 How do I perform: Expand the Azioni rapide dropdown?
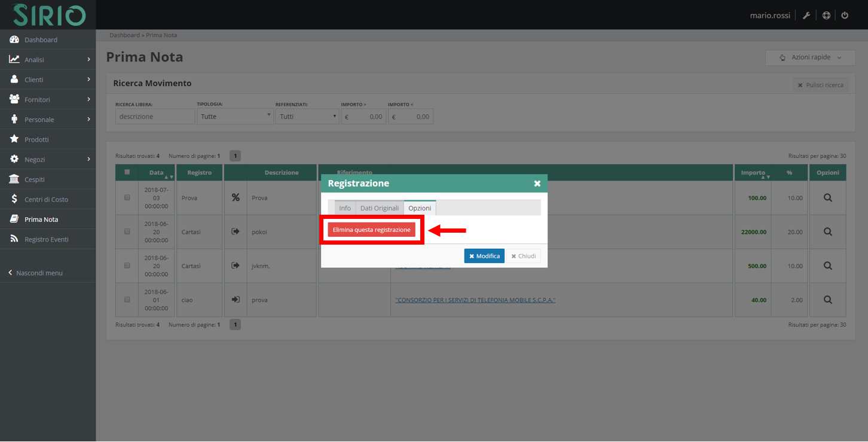tap(810, 57)
